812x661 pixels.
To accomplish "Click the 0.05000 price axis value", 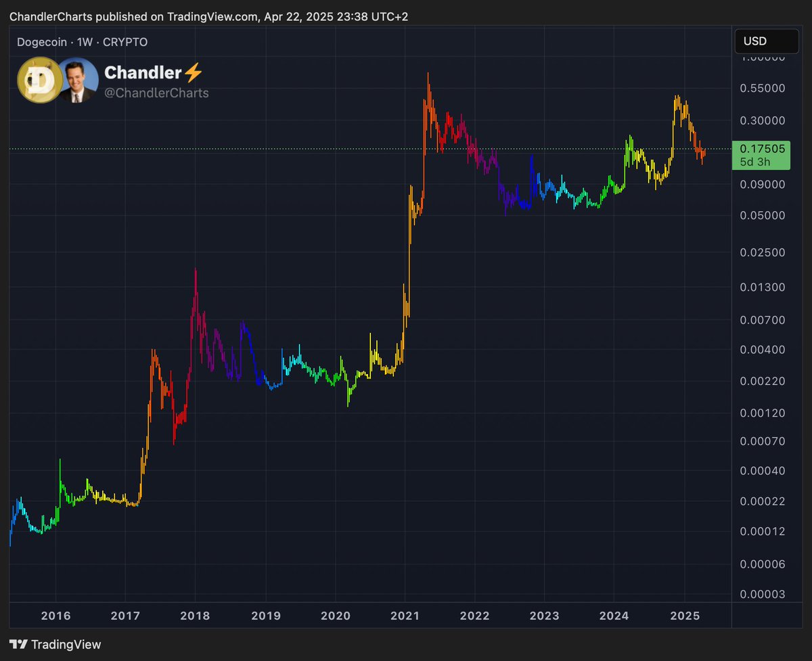I will coord(761,216).
